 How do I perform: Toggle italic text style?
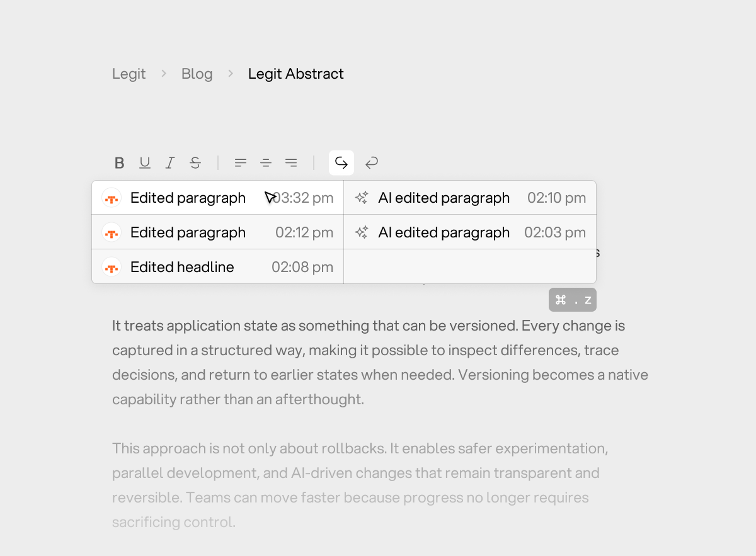tap(169, 163)
